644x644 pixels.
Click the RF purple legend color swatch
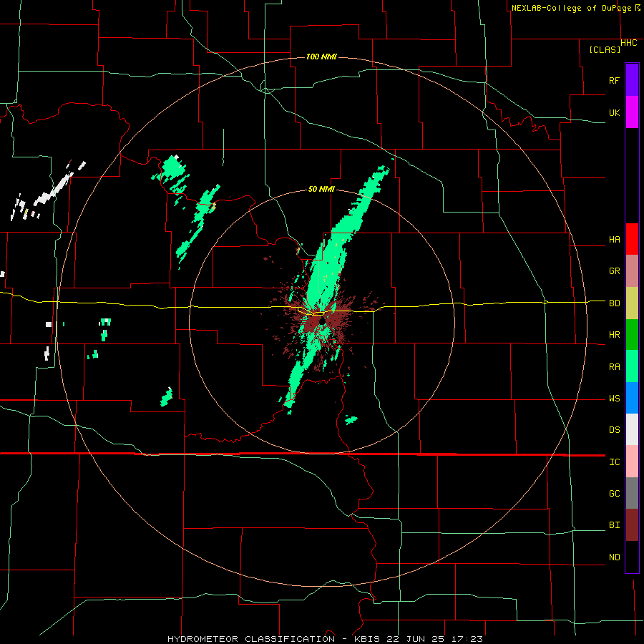632,80
